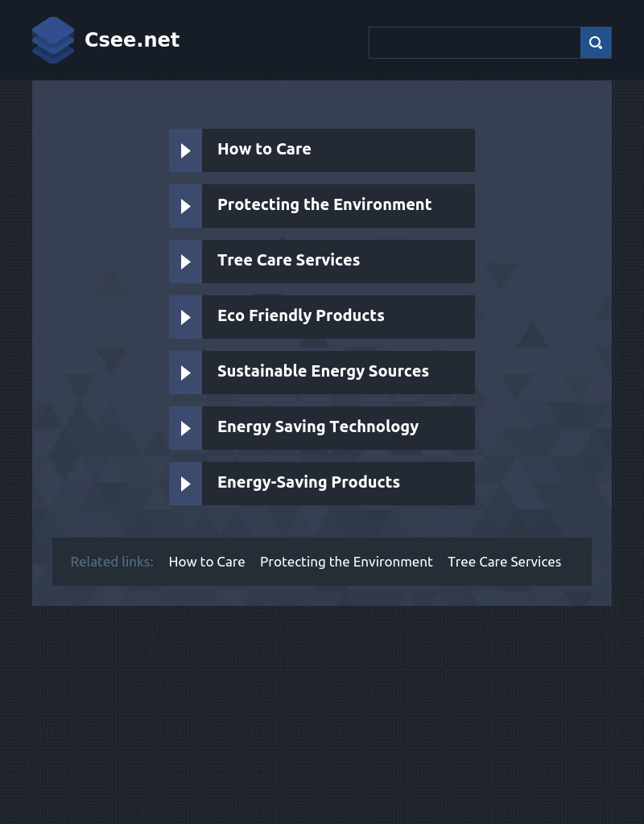Click the arrow icon beside How to Care
The width and height of the screenshot is (644, 824).
pos(185,150)
